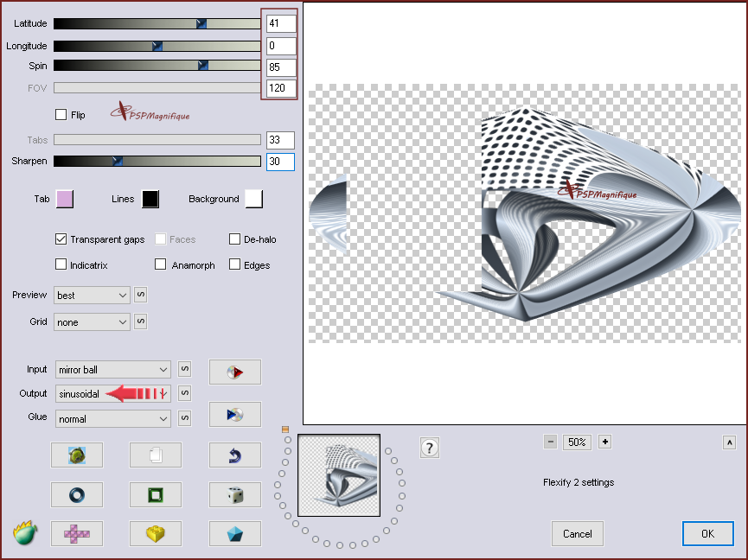Screen dimensions: 748x560
Task: Click the dice randomize button
Action: pos(234,495)
